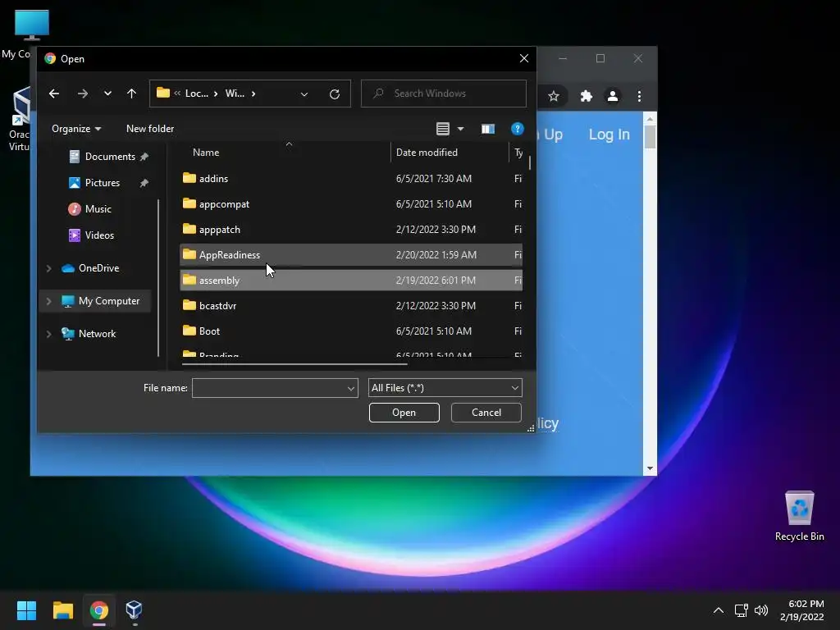This screenshot has height=630, width=840.
Task: Open File Explorer from the taskbar
Action: (x=62, y=610)
